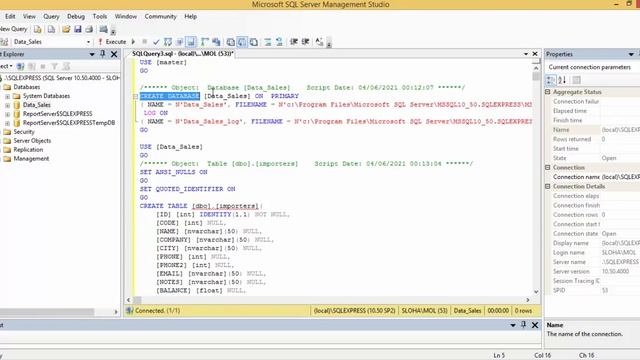This screenshot has width=640, height=360.
Task: Click the Cancel Executing Query stop icon
Action: tap(144, 42)
